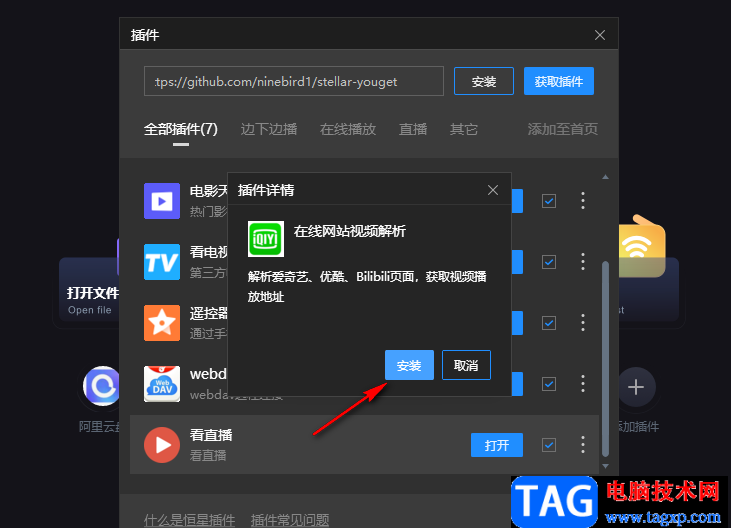Close the 插件详情 dialog
The image size is (731, 528).
pos(493,190)
